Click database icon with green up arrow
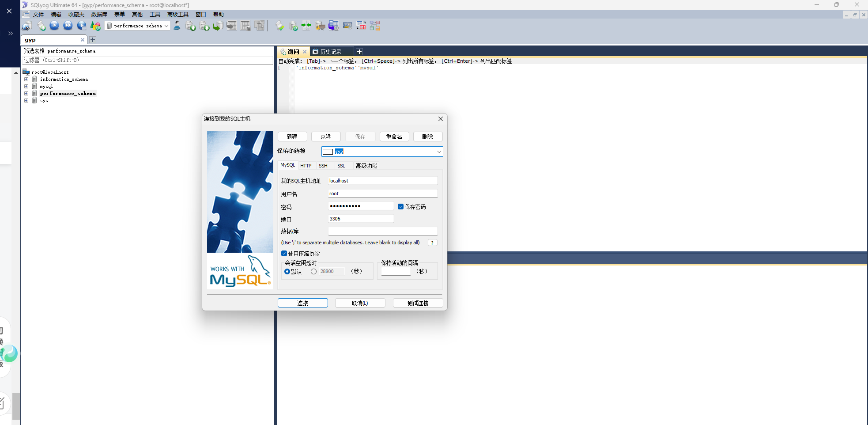 pyautogui.click(x=204, y=26)
